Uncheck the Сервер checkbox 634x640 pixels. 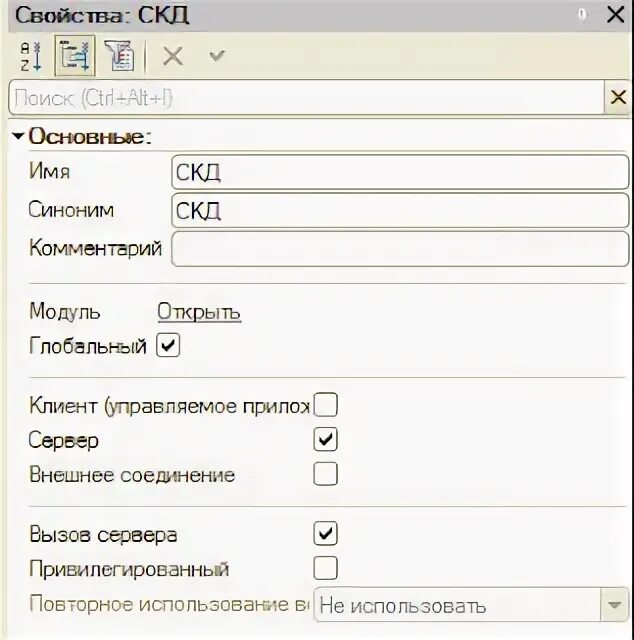326,439
